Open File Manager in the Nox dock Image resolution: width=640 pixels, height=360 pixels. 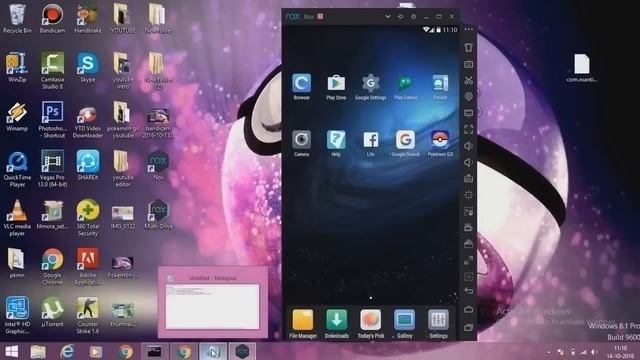(x=303, y=324)
